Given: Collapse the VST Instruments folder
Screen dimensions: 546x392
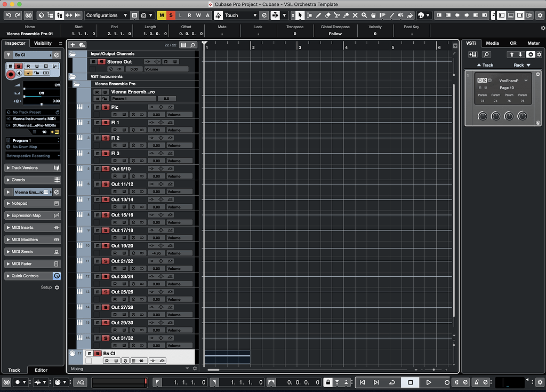Looking at the screenshot, I should 73,77.
